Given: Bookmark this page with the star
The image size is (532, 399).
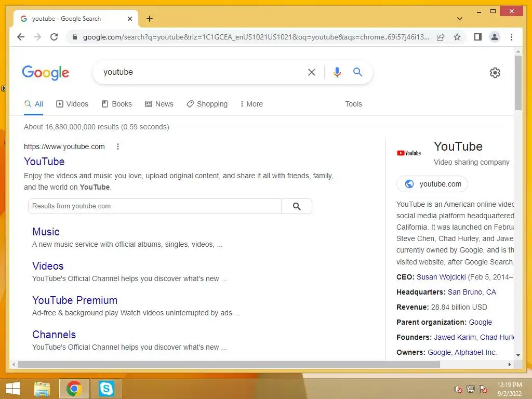Looking at the screenshot, I should click(457, 37).
